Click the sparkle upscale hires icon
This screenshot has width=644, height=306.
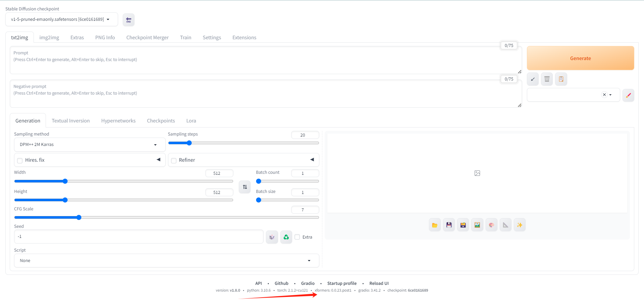click(x=520, y=225)
